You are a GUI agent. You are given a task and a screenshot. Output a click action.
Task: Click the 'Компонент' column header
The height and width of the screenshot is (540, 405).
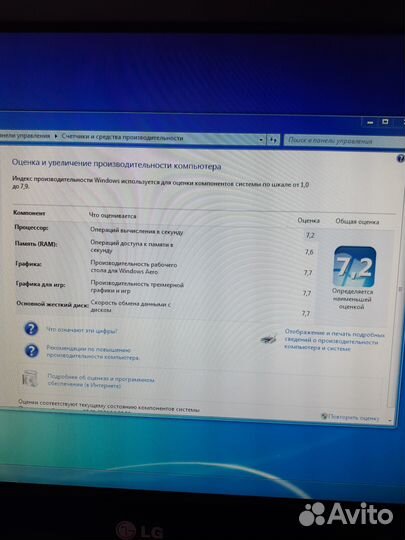29,213
